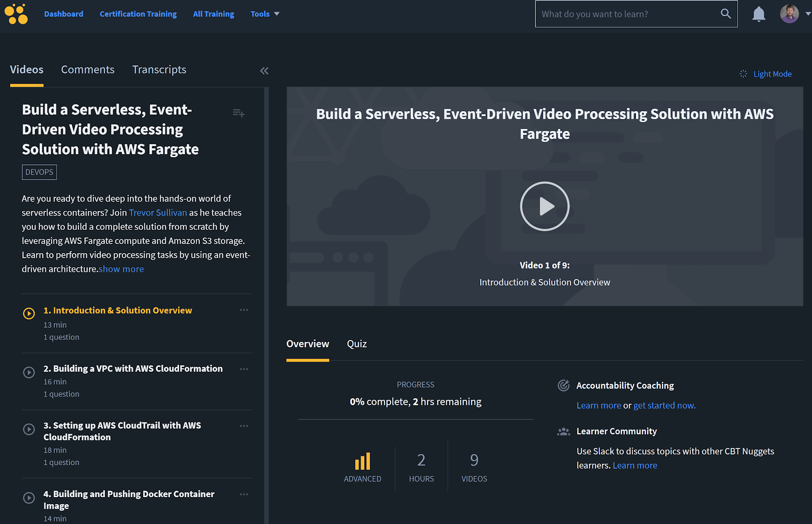This screenshot has width=812, height=524.
Task: Open more options for AWS CloudTrail video
Action: pyautogui.click(x=244, y=426)
